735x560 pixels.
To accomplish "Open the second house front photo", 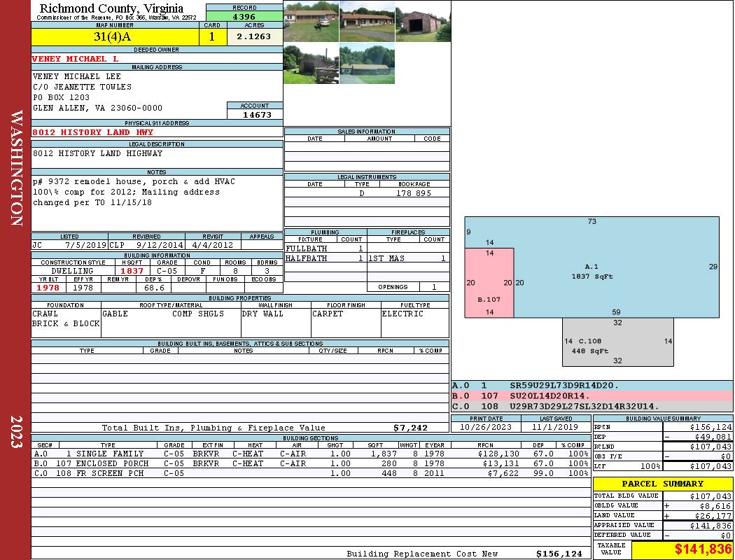I will [x=367, y=22].
